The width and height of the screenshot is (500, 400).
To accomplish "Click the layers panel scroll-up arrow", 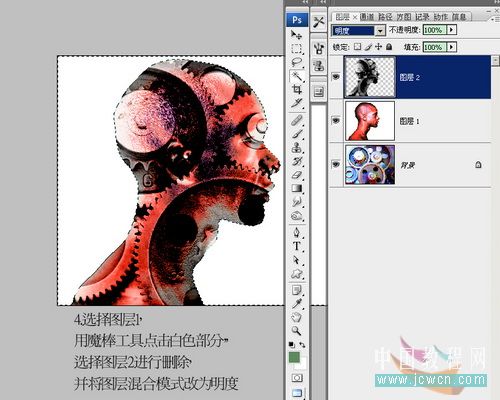I will point(495,60).
